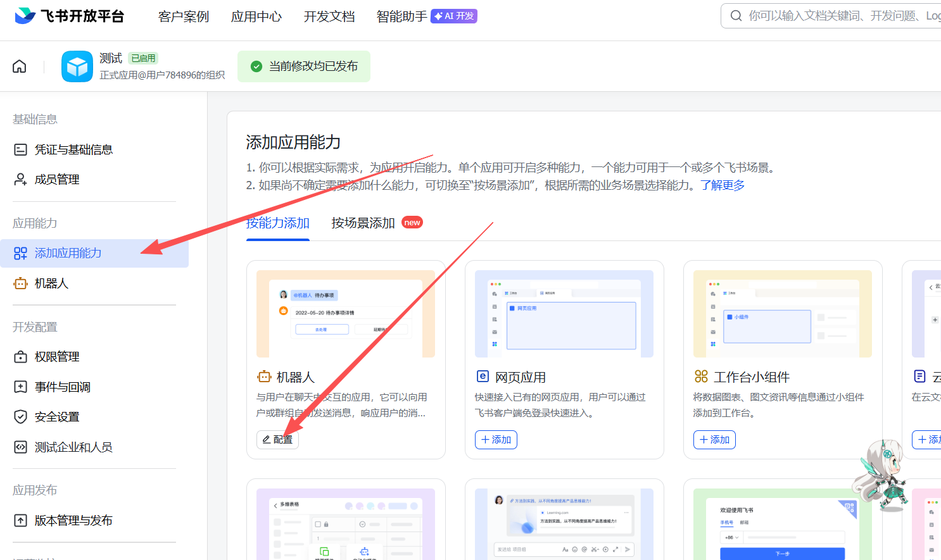Click the 添加应用能力 page heading

click(293, 142)
